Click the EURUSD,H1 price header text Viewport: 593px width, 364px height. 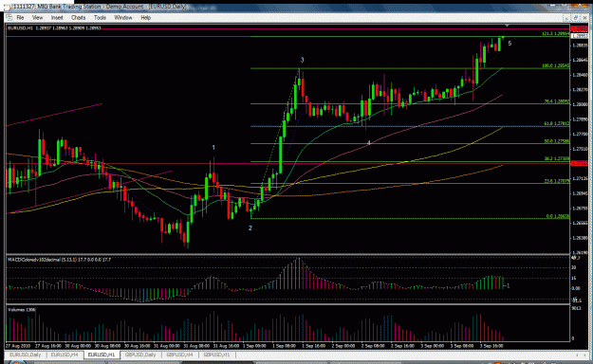(x=54, y=28)
